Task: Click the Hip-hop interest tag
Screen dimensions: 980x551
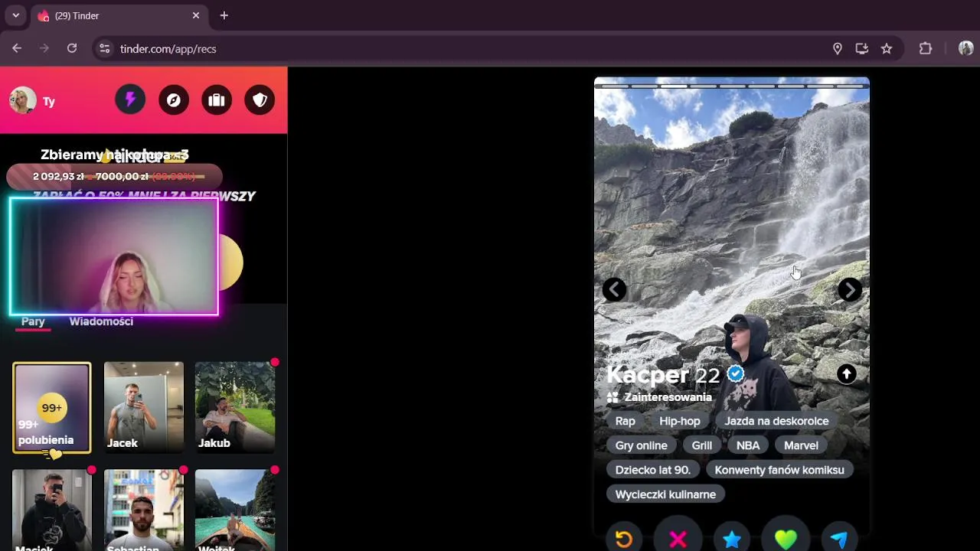Action: tap(680, 421)
